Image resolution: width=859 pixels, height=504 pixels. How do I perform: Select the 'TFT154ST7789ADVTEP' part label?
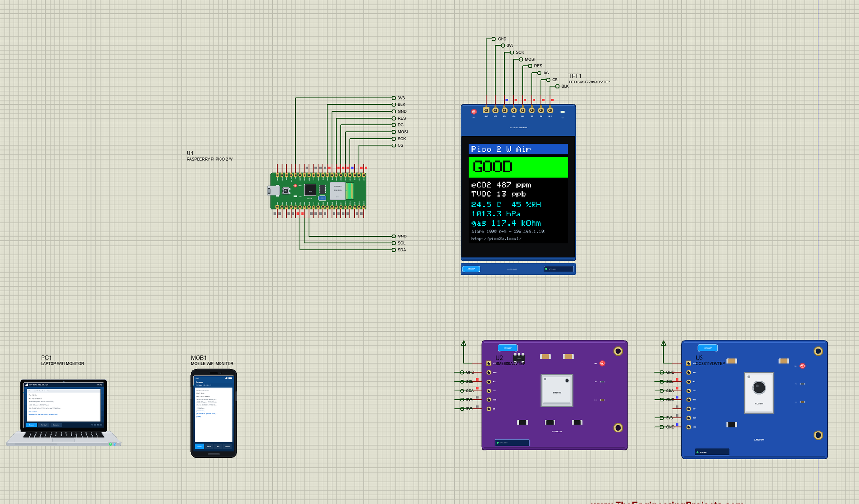coord(589,82)
